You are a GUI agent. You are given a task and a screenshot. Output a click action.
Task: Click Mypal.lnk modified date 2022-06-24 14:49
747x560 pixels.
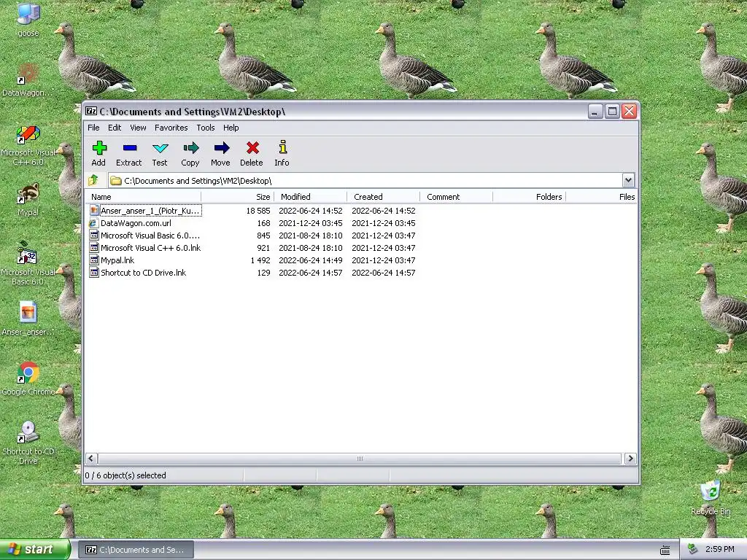click(x=311, y=260)
